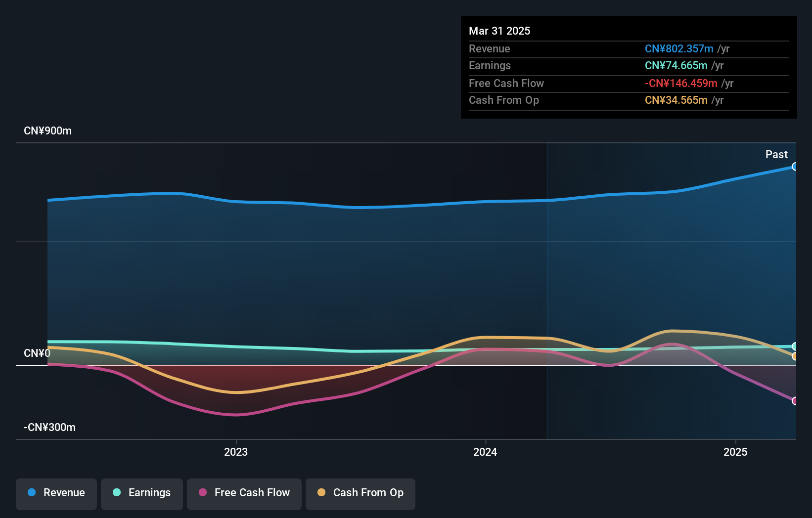Click the -CN¥300m y-axis label
812x518 pixels.
click(x=50, y=428)
